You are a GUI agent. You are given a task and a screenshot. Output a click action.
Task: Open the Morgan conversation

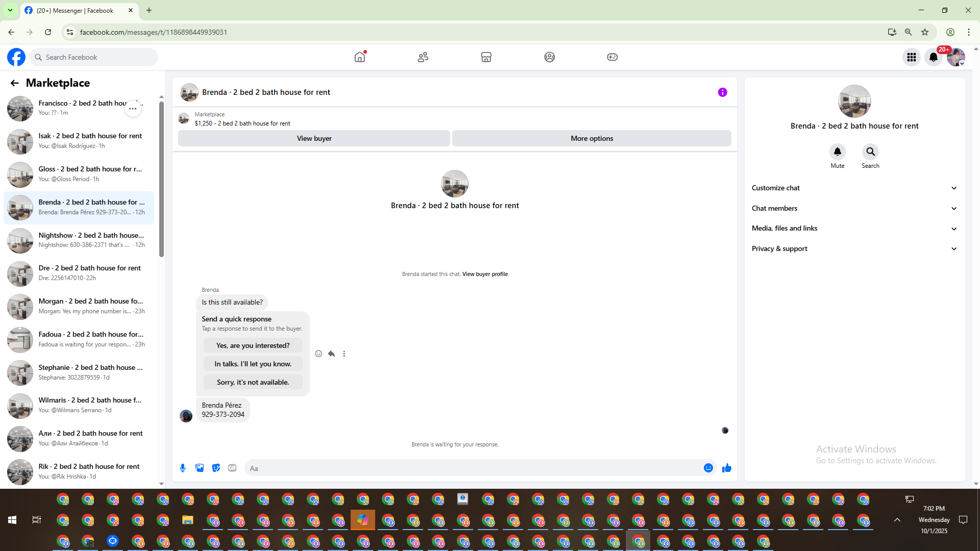79,307
